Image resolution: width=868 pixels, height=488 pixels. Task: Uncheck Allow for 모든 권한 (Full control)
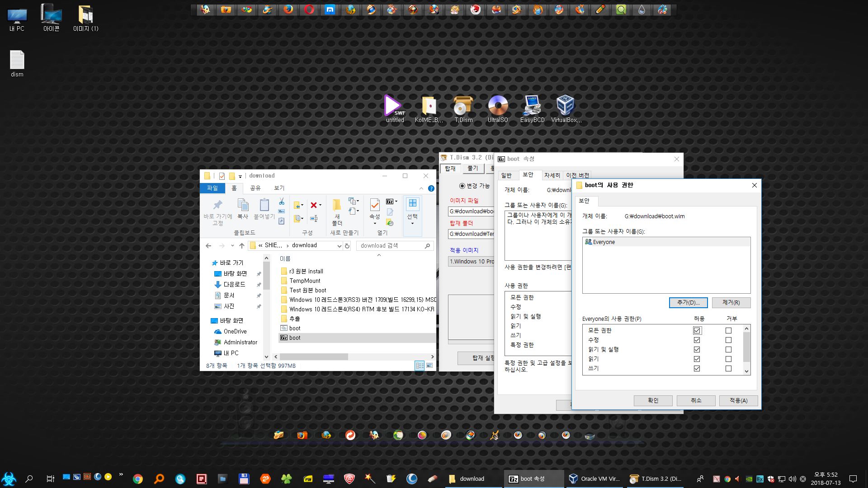(x=697, y=331)
